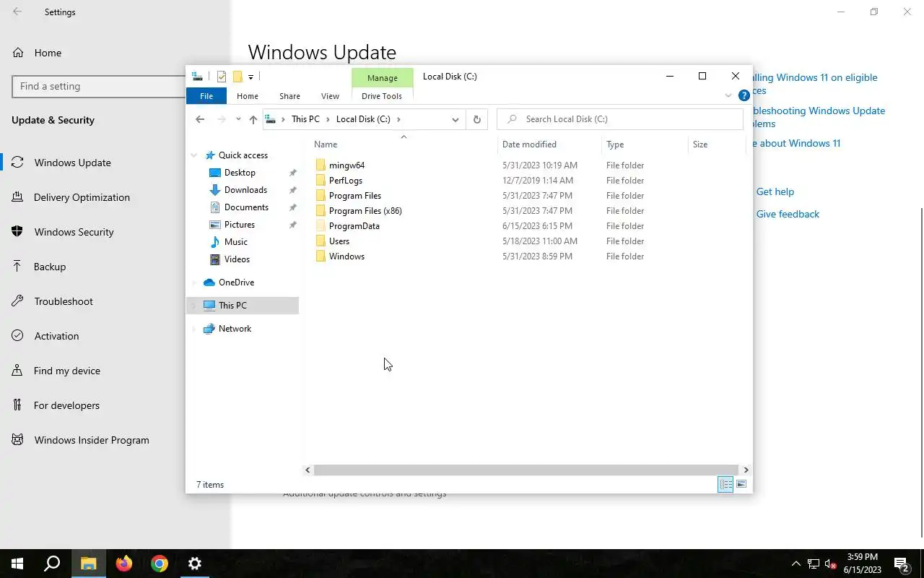
Task: Click Local Disk (C:) breadcrumb
Action: pos(363,119)
